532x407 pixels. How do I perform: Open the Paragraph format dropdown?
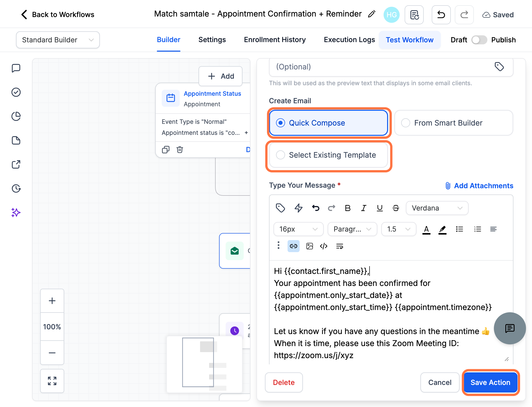tap(352, 229)
